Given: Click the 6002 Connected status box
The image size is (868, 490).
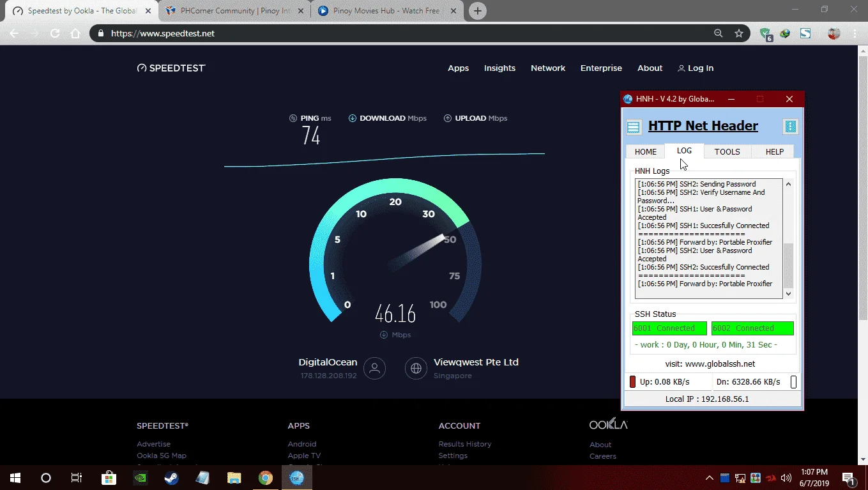Looking at the screenshot, I should pos(752,328).
